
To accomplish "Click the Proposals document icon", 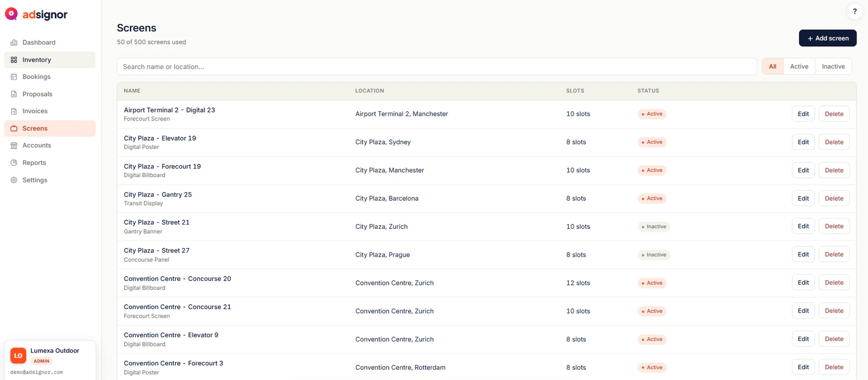I will click(14, 94).
